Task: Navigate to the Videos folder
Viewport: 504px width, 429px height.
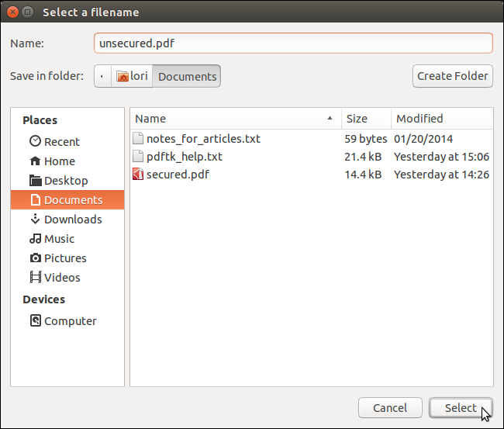Action: click(62, 277)
